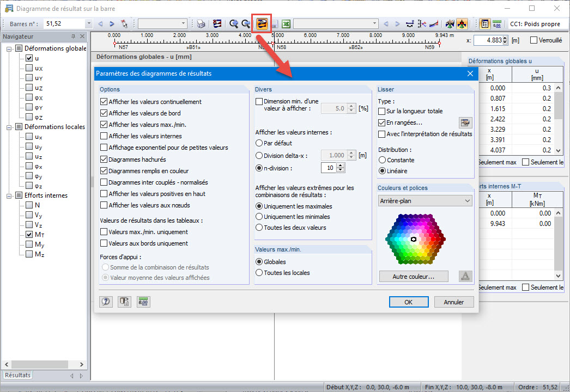Click the x position input field
Image resolution: width=570 pixels, height=392 pixels.
click(488, 40)
